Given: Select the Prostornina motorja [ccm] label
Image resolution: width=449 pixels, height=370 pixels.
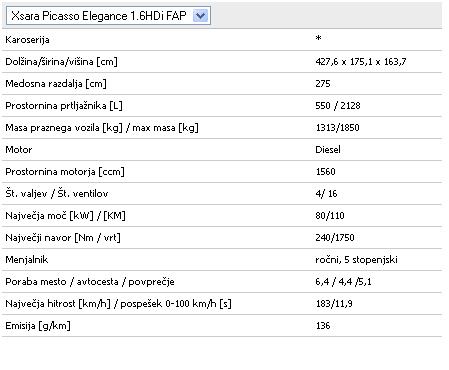Looking at the screenshot, I should point(65,172).
